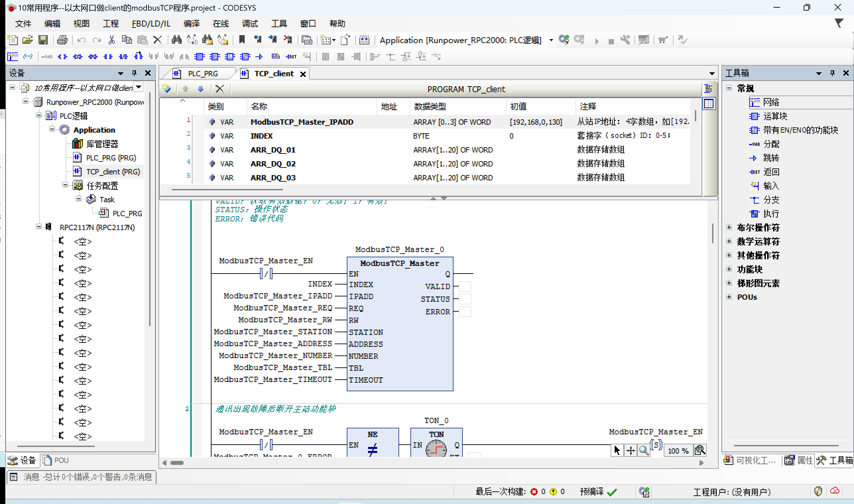
Task: Click the Find binoculars icon
Action: coord(176,40)
